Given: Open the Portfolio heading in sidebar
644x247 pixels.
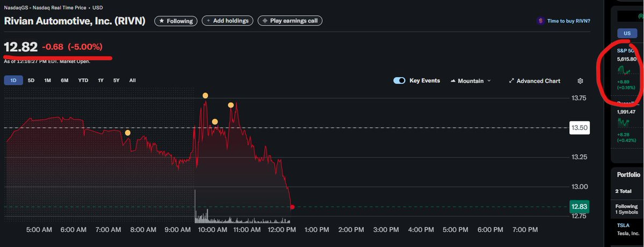Looking at the screenshot, I should (x=628, y=175).
